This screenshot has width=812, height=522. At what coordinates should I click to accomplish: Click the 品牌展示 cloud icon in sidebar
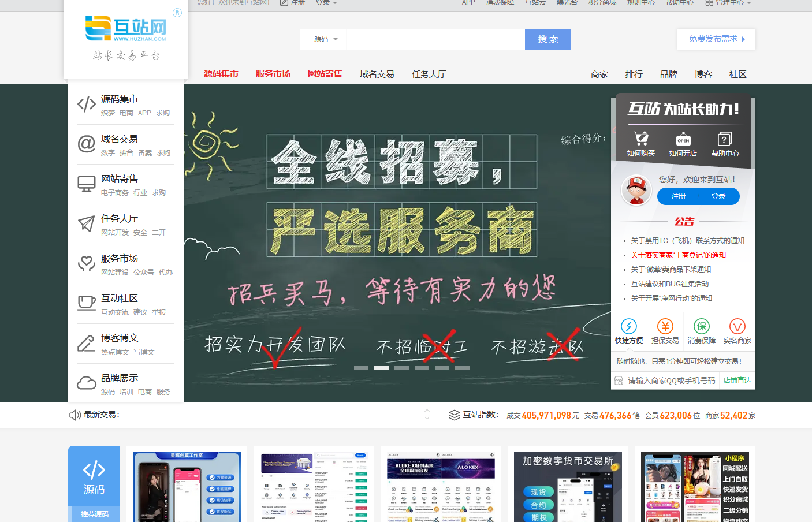tap(87, 383)
